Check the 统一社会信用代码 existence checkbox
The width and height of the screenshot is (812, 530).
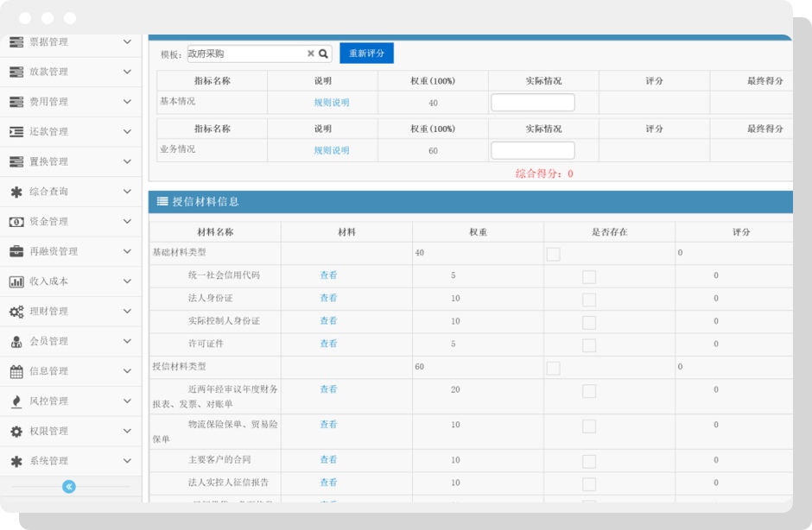589,277
